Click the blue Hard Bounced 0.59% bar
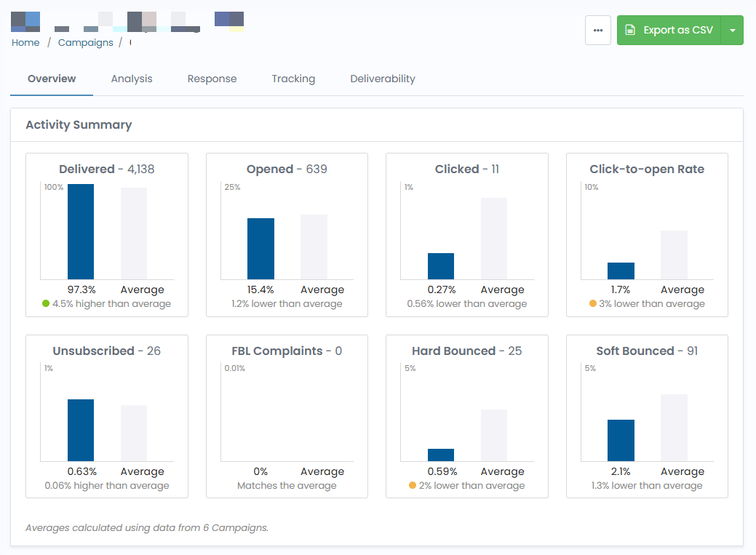Image resolution: width=756 pixels, height=555 pixels. [441, 455]
